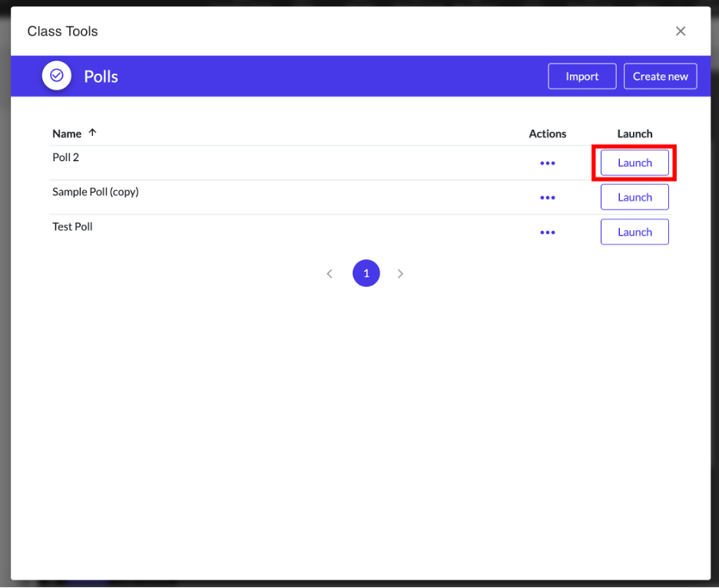Viewport: 719px width, 588px height.
Task: Close the Class Tools dialog
Action: click(680, 31)
